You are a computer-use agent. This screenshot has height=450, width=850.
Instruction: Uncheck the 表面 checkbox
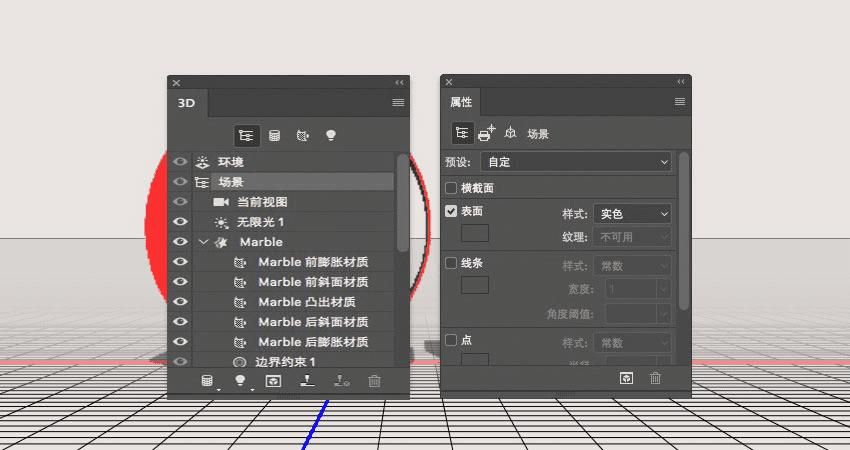point(450,211)
